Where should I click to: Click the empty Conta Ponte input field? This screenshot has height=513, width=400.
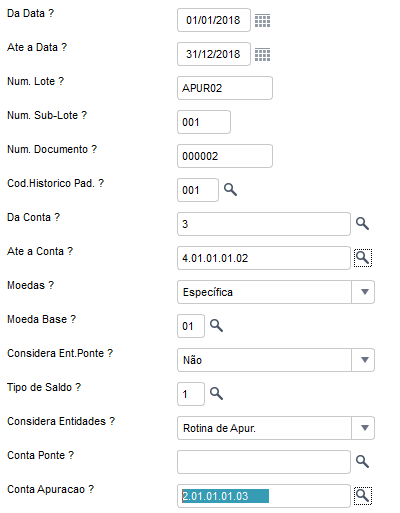(264, 462)
